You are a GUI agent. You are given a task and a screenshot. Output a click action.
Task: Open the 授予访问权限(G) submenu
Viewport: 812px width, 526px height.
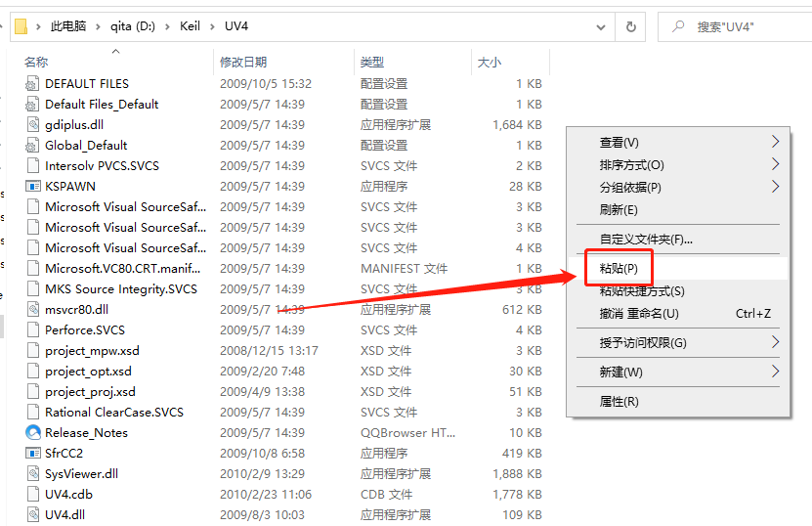(x=679, y=342)
